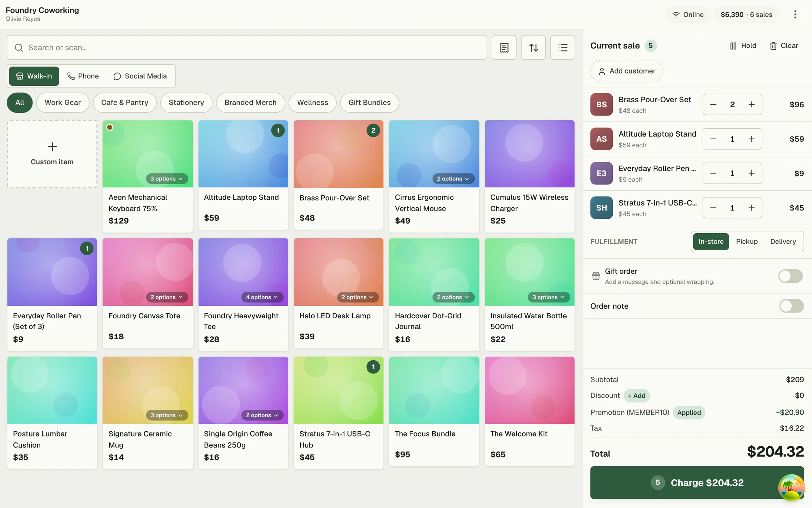Open the $6,390 · 6 sales summary
Screen dimensions: 812x508
click(x=746, y=15)
